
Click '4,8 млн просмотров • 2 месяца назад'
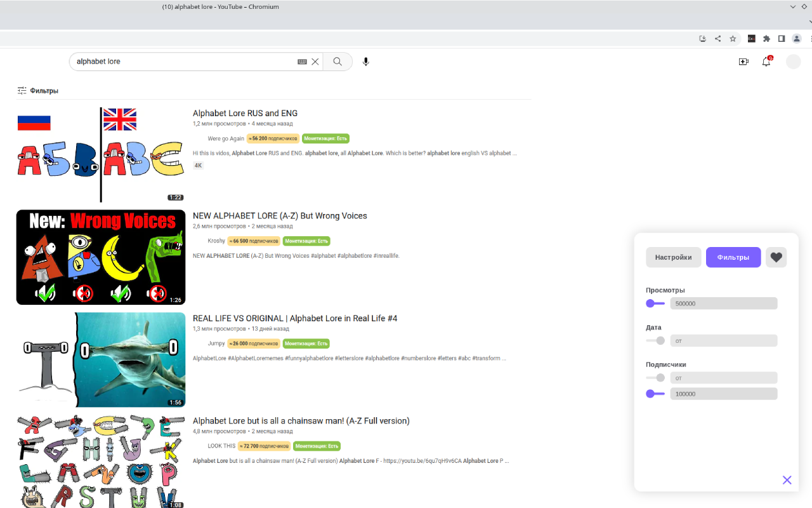pos(243,431)
